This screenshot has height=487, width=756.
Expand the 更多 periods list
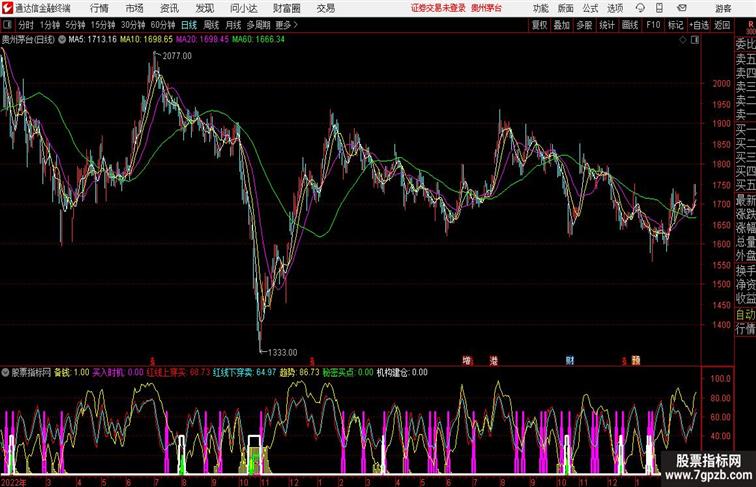(286, 25)
